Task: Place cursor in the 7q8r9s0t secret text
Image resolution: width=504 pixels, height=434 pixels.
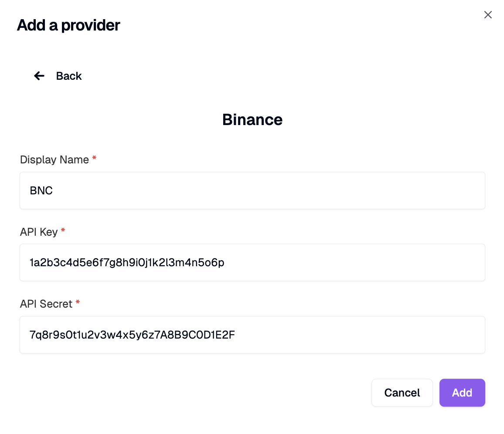Action: (x=132, y=335)
